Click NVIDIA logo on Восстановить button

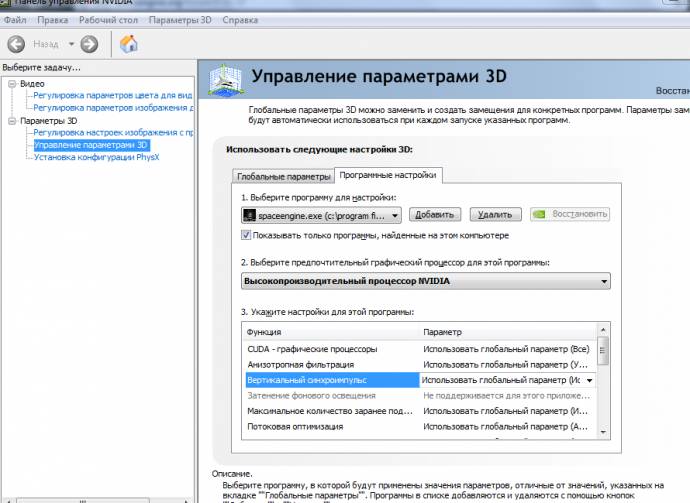[x=539, y=214]
